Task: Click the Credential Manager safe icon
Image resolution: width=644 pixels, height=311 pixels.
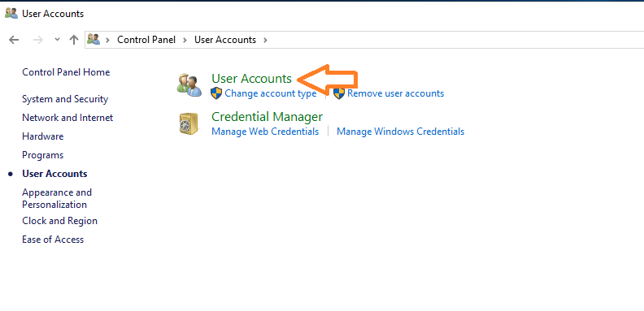Action: tap(189, 123)
